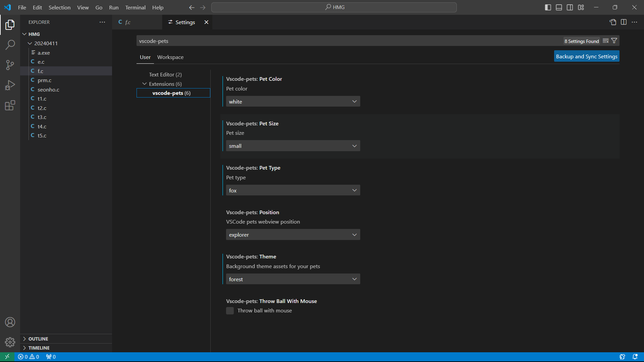Click the Copilot status bar icon
This screenshot has height=362, width=644.
click(x=622, y=357)
